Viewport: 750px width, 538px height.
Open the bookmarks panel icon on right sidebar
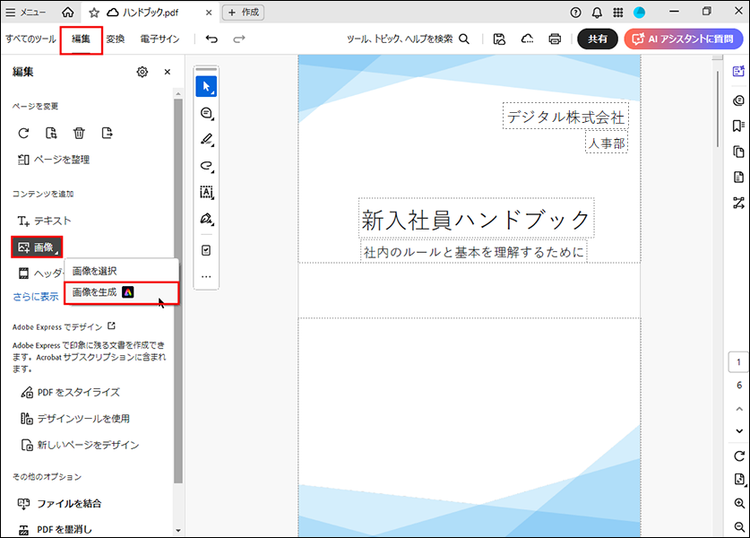(739, 125)
